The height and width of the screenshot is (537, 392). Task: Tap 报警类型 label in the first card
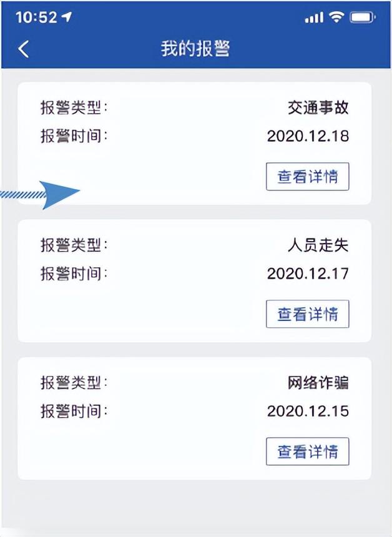coord(74,108)
